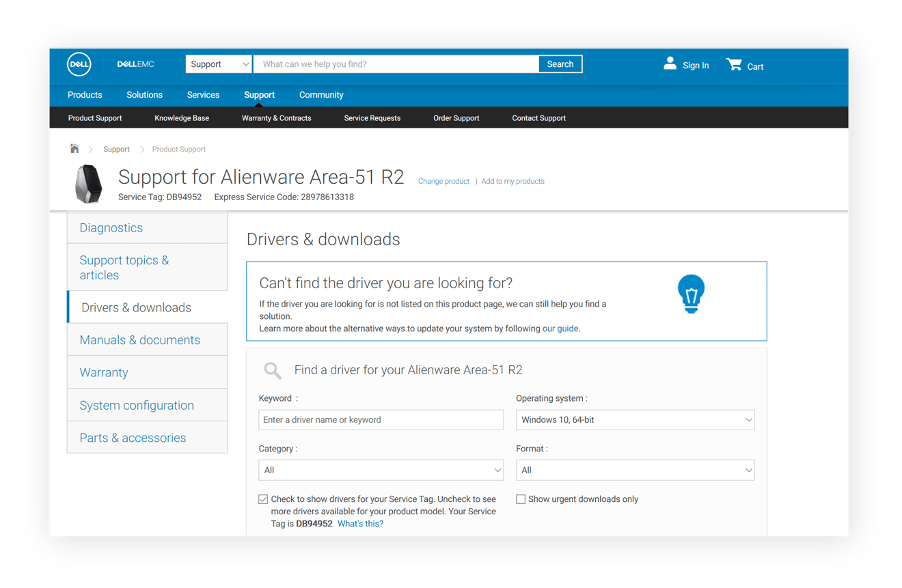The image size is (902, 588).
Task: Open the Support scope dropdown in header
Action: (219, 64)
